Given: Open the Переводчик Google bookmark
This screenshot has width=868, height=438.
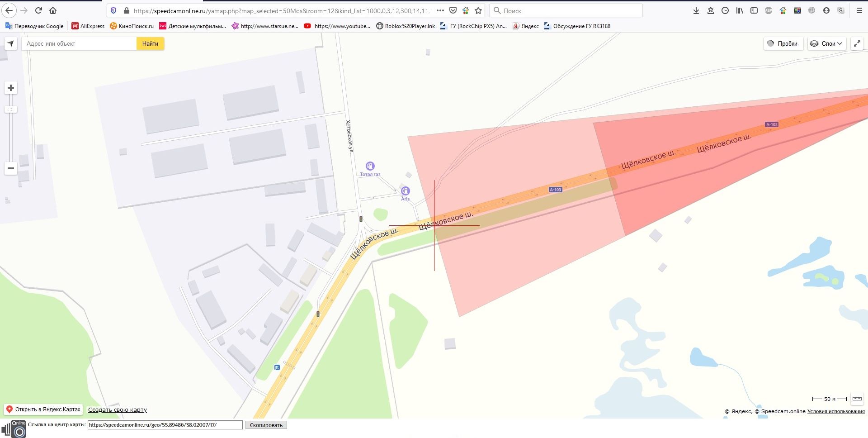Looking at the screenshot, I should click(34, 26).
